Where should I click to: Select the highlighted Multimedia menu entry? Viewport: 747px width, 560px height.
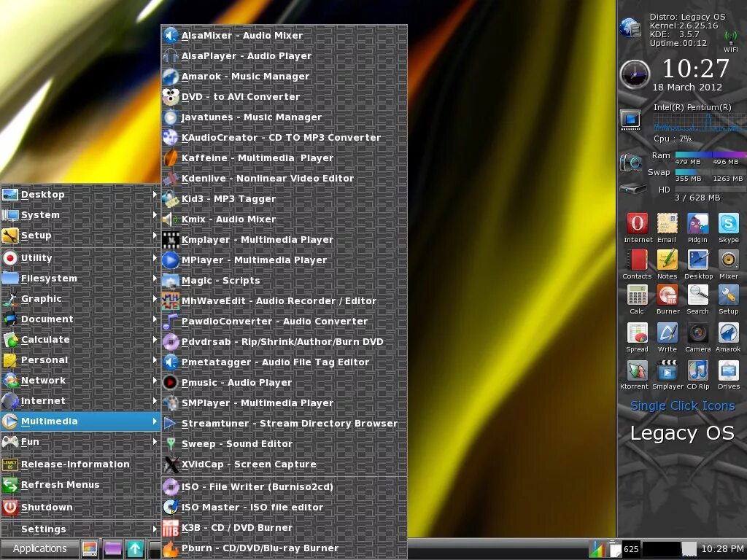pyautogui.click(x=80, y=421)
